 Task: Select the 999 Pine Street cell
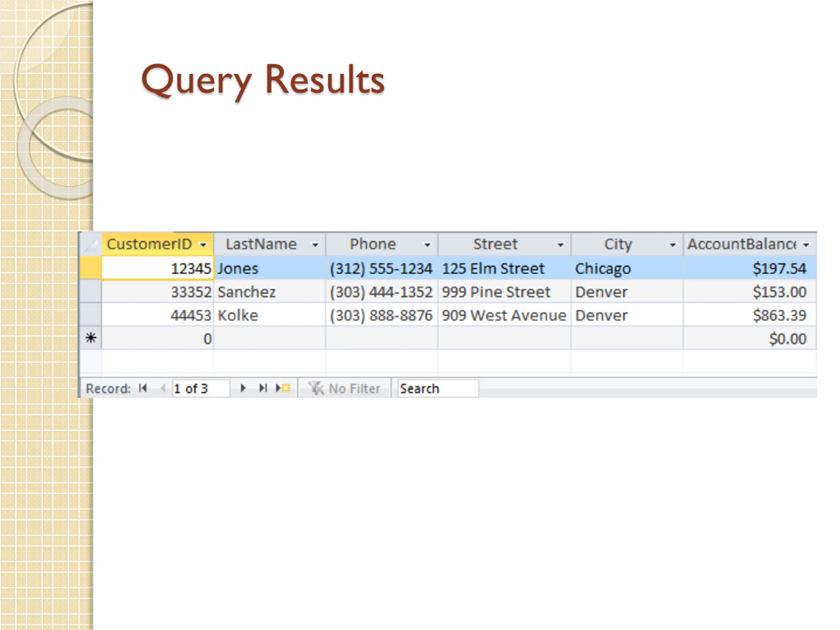504,292
